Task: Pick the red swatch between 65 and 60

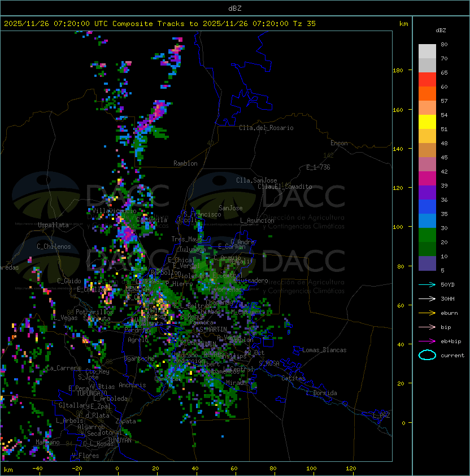Action: [427, 80]
